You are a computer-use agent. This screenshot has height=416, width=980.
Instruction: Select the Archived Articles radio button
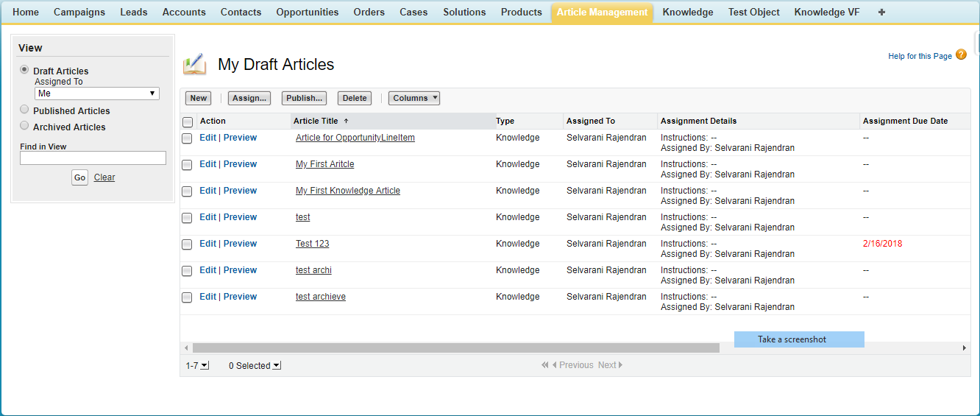24,126
